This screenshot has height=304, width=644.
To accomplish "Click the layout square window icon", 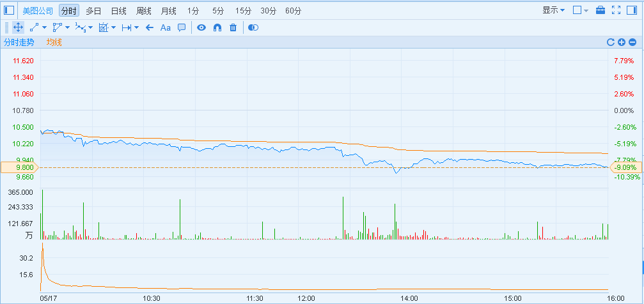I will click(577, 10).
